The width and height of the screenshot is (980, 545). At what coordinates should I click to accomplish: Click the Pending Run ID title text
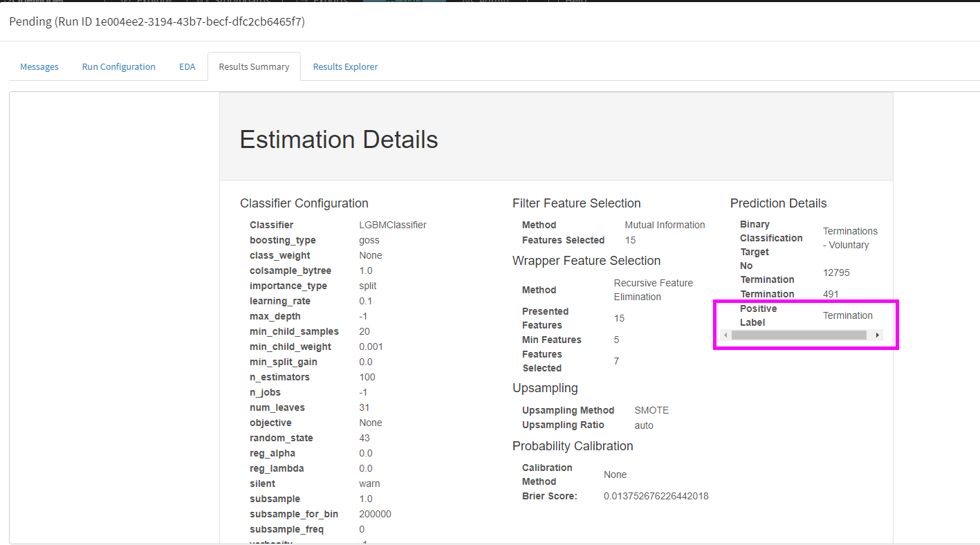click(157, 21)
